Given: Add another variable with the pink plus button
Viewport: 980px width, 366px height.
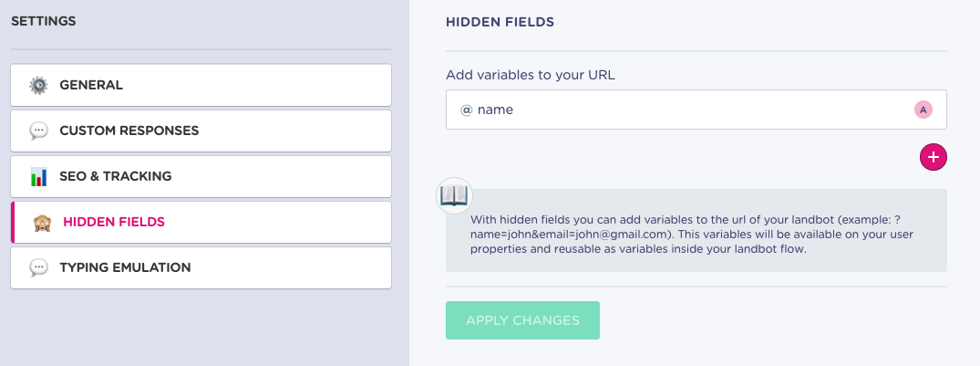Looking at the screenshot, I should coord(934,156).
